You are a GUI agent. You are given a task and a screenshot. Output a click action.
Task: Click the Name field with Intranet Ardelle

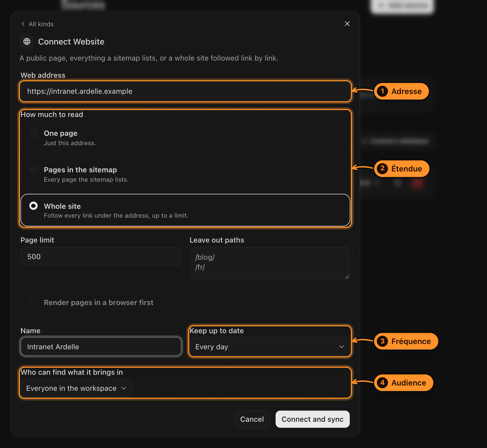coord(101,347)
